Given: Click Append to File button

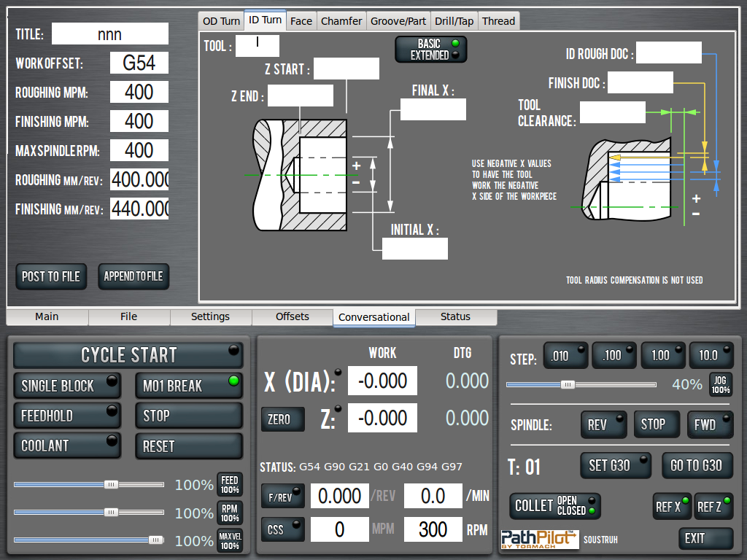Looking at the screenshot, I should pyautogui.click(x=133, y=276).
